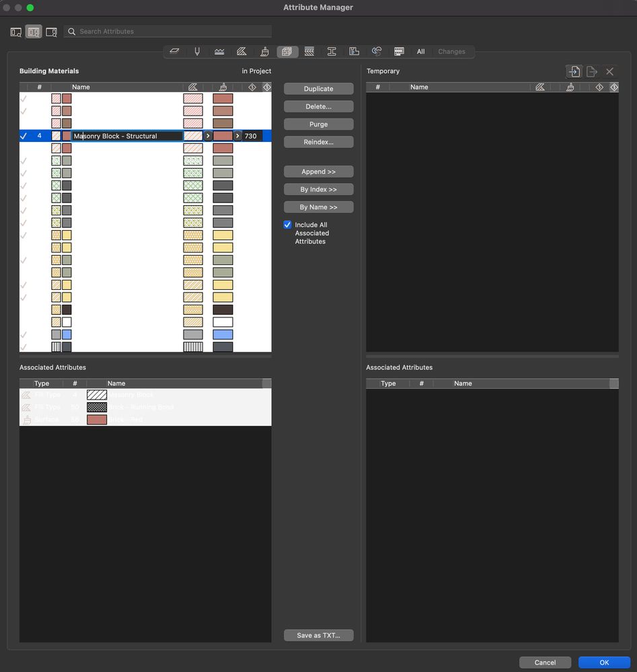The width and height of the screenshot is (637, 672).
Task: Edit the Masonry Block - Structural name field
Action: pyautogui.click(x=127, y=136)
